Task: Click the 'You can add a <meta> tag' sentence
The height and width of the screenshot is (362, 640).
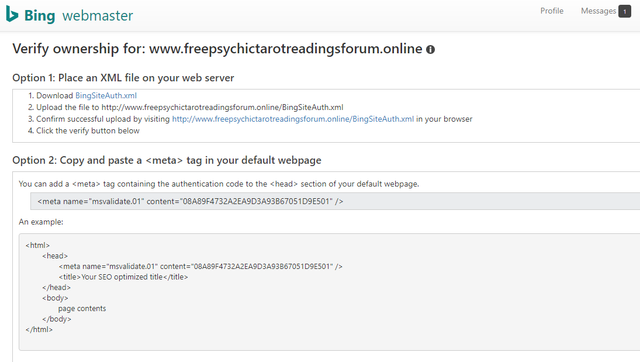Action: tap(219, 184)
